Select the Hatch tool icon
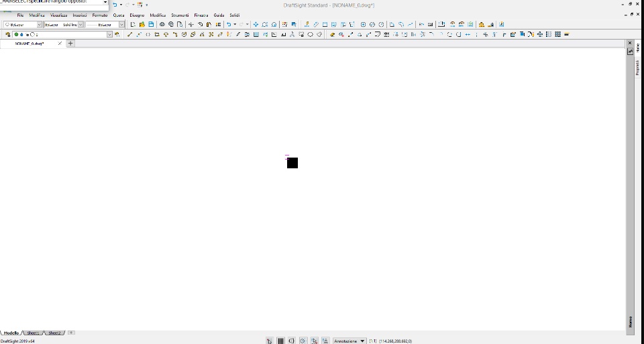644x344 pixels. 256,34
